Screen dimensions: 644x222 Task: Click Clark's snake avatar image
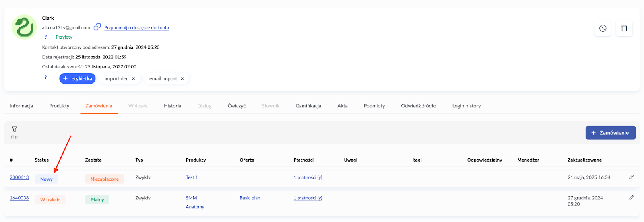click(x=24, y=27)
